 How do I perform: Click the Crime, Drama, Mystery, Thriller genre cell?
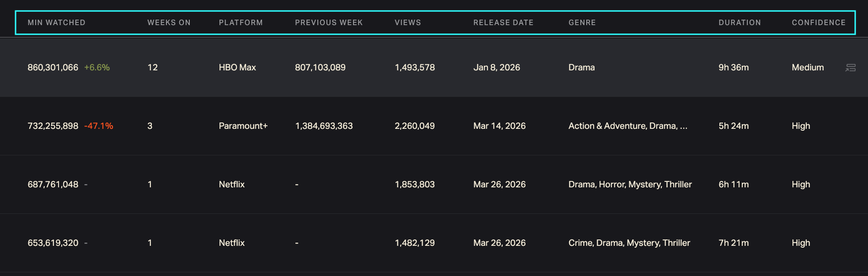coord(629,243)
